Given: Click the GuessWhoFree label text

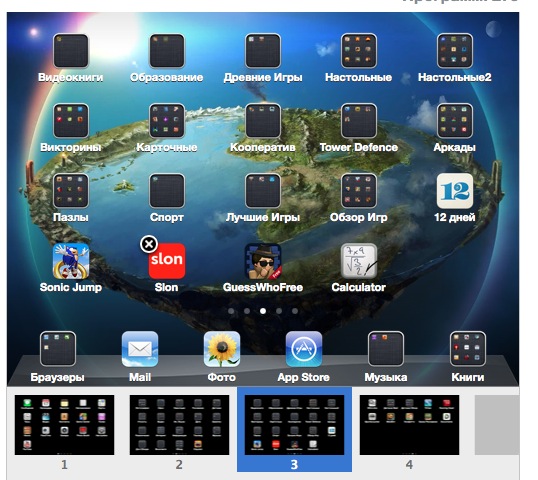Looking at the screenshot, I should 263,287.
